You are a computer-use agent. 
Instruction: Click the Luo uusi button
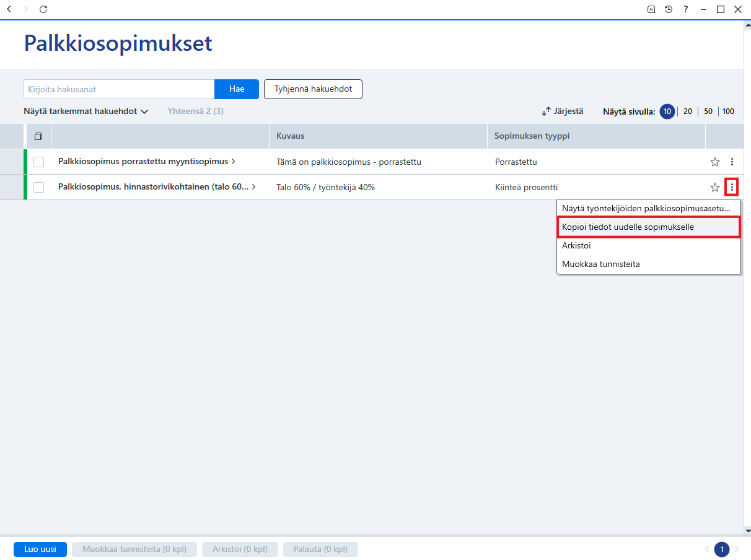(x=40, y=549)
